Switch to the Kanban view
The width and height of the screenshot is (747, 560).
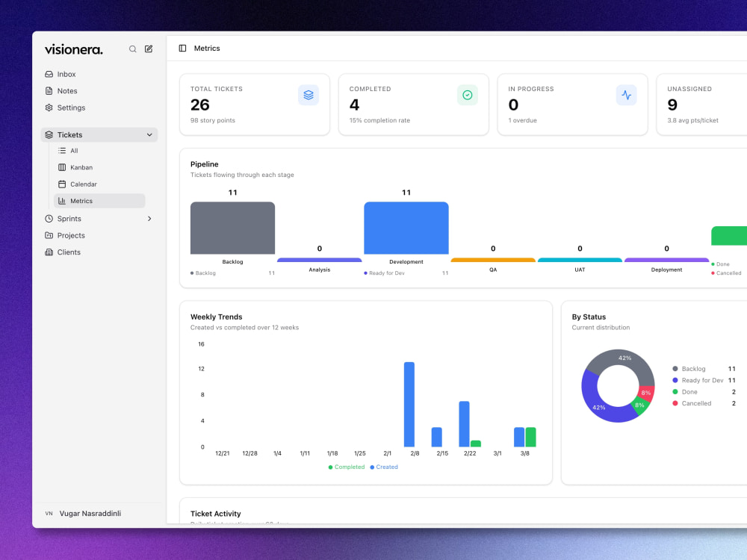(99, 167)
